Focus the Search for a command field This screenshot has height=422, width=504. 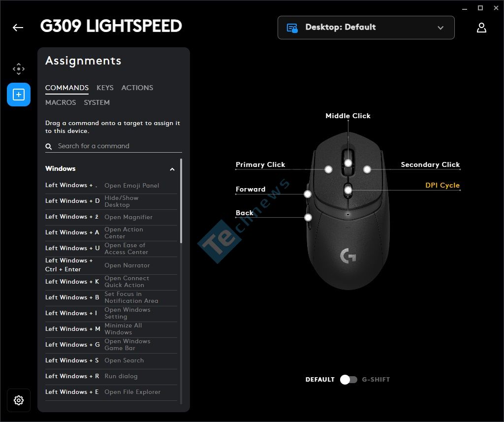(114, 146)
